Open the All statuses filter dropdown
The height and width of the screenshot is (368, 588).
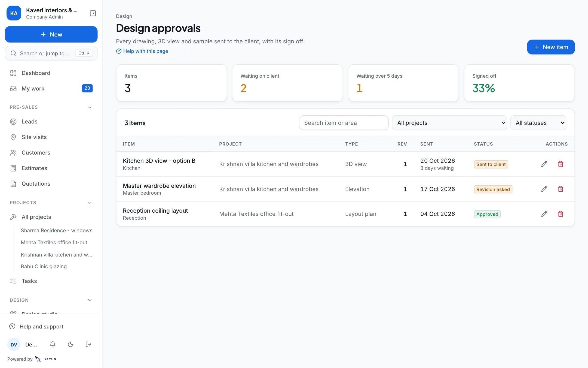tap(538, 123)
